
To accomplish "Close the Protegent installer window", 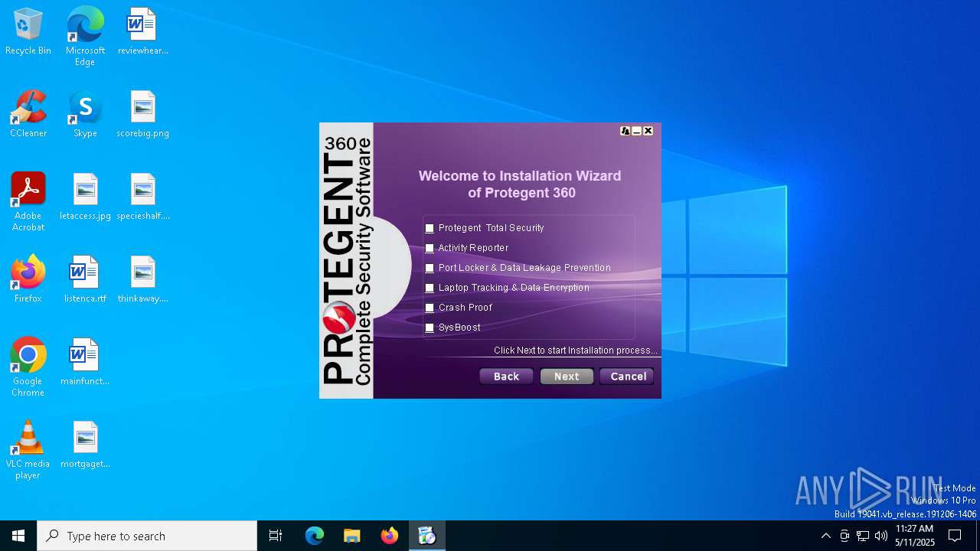I will tap(648, 131).
